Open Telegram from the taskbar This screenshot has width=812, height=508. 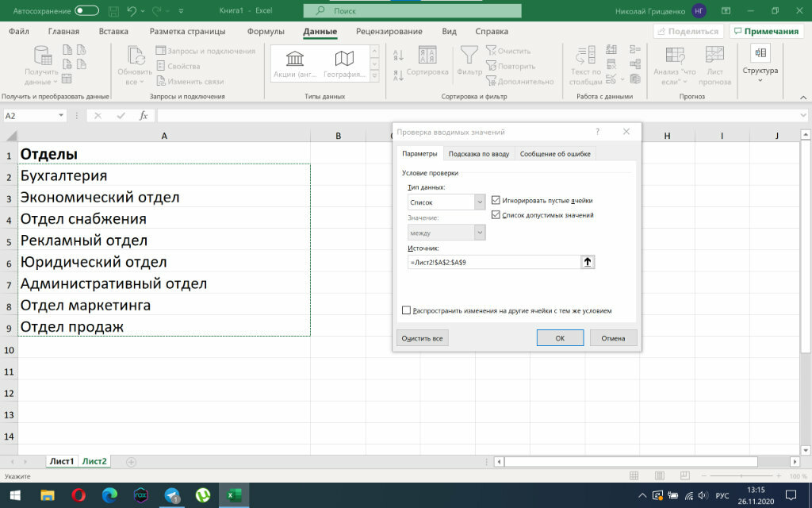pos(172,495)
